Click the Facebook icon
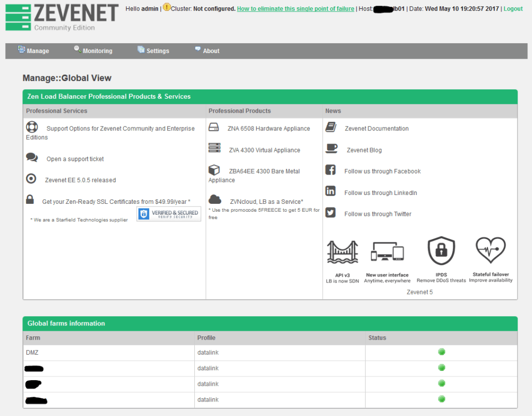Image resolution: width=532 pixels, height=416 pixels. [330, 170]
